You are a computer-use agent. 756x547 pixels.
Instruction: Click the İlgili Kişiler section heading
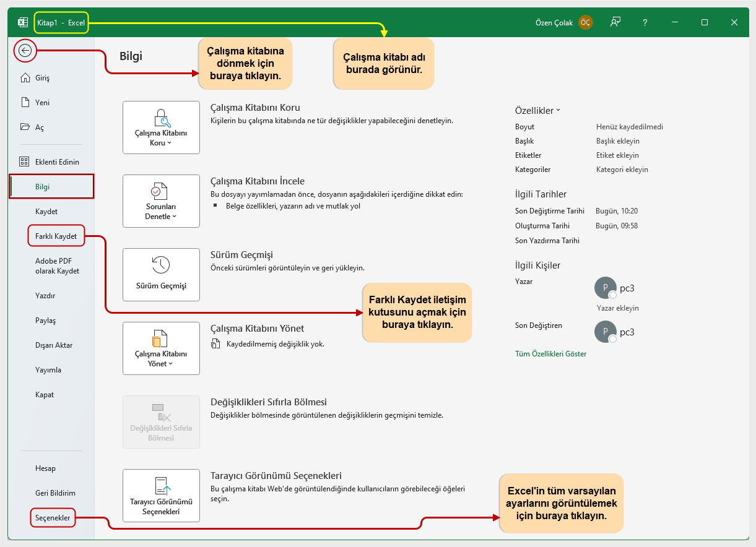pyautogui.click(x=537, y=265)
